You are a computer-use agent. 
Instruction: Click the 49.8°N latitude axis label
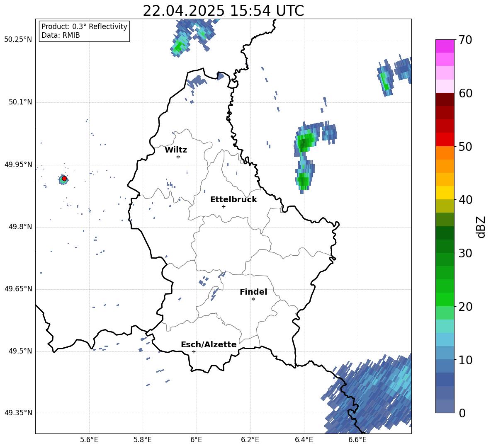coord(20,227)
